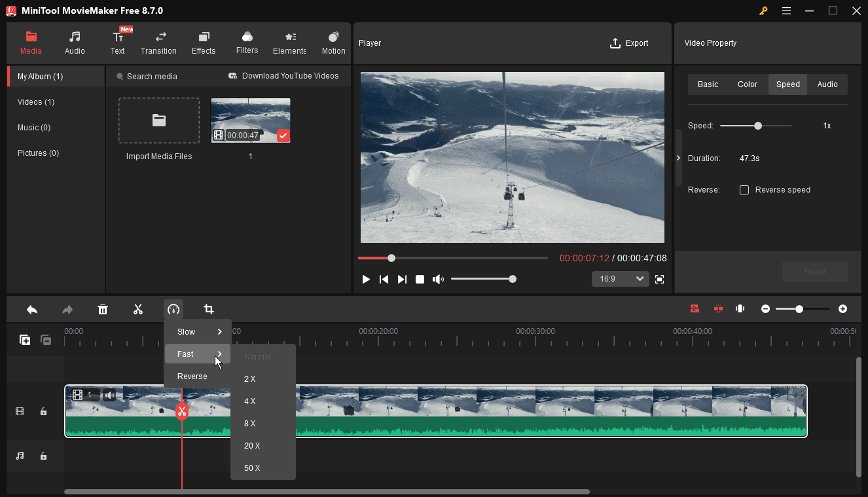
Task: Open the Elements tab
Action: pos(289,43)
